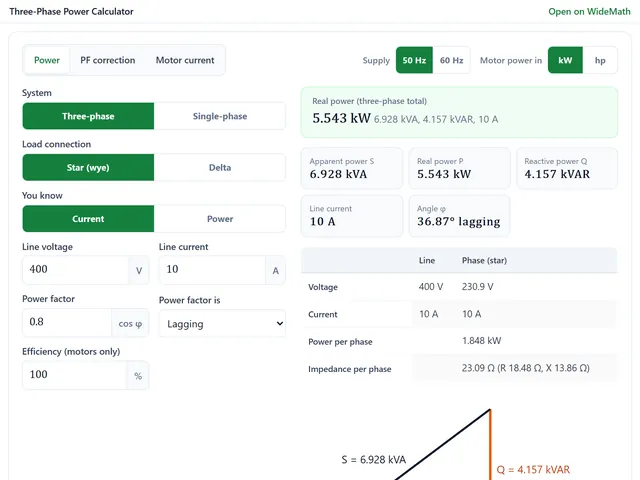Click the Q = 4.157 kVAR triangle label

tap(533, 470)
